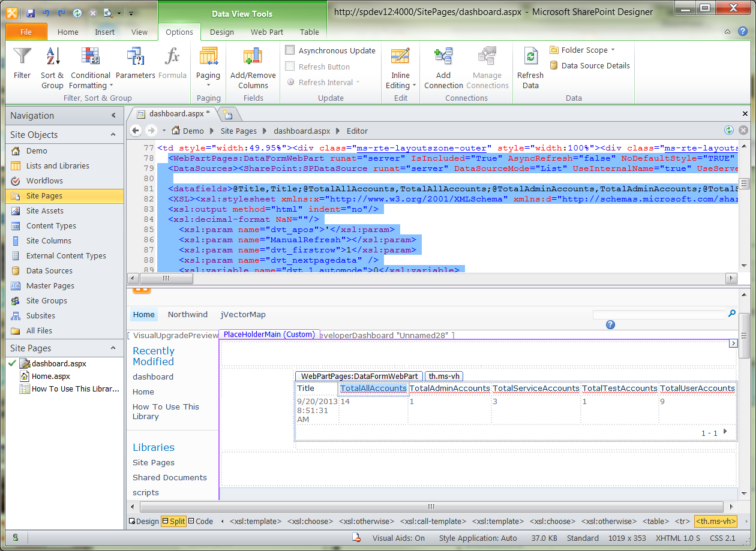Select Site Groups in Site Objects

47,300
